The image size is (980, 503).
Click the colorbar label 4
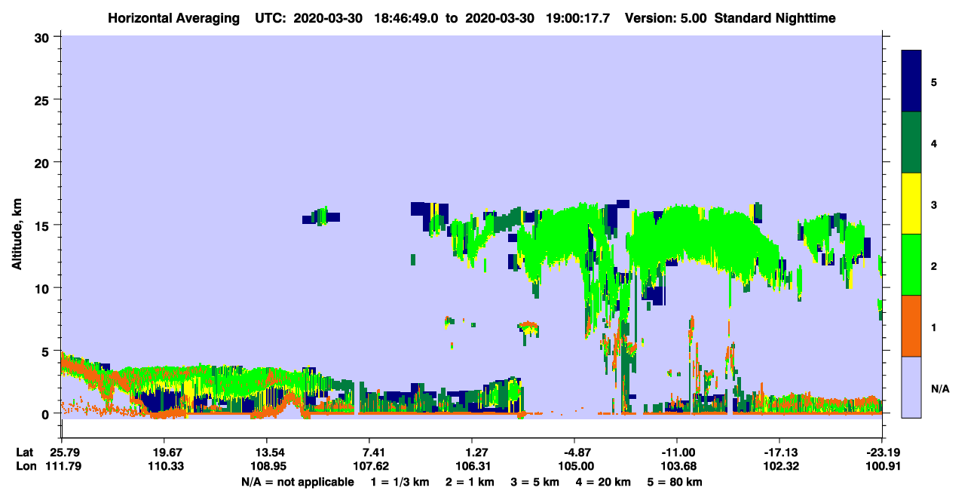tap(933, 143)
